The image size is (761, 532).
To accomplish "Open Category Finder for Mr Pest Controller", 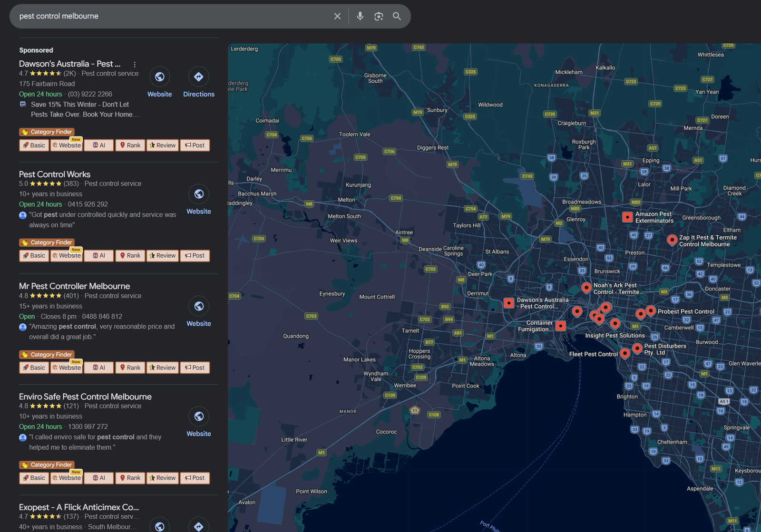I will pos(47,355).
